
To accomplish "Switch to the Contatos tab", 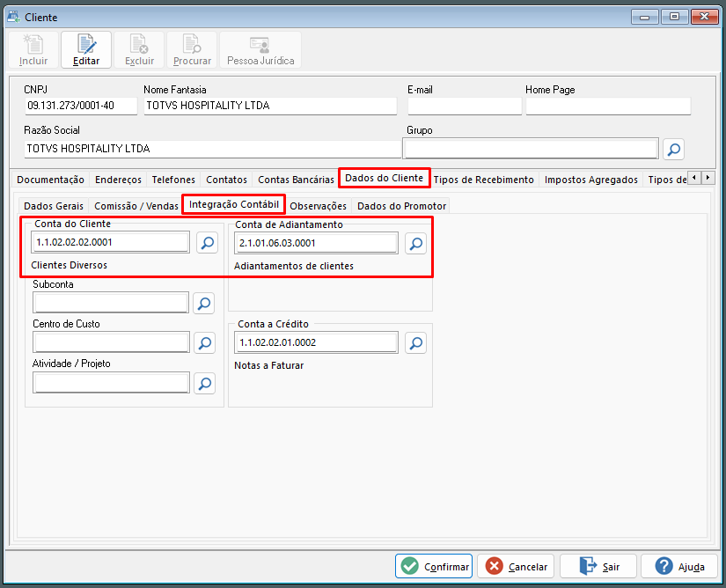I will [226, 180].
